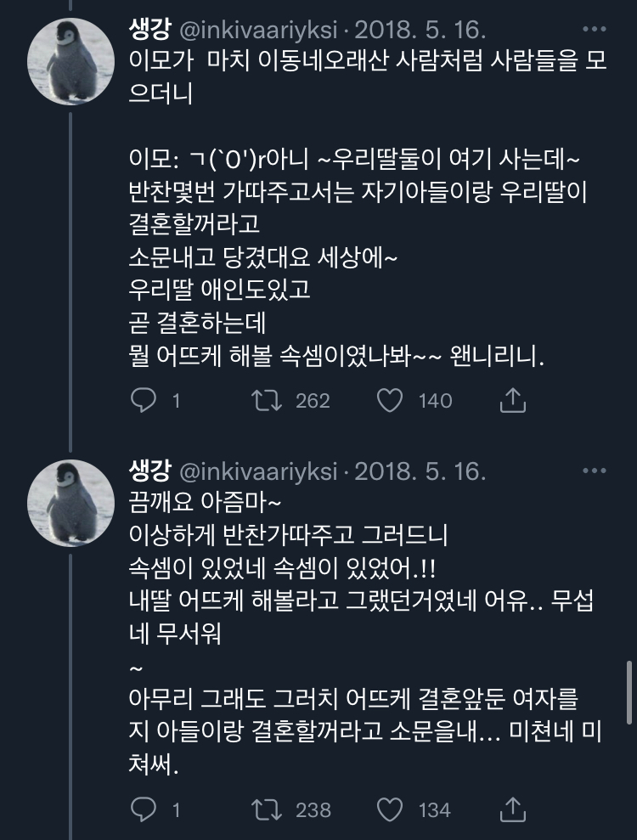
Task: Open 생강 profile name in first tweet
Action: 149,31
